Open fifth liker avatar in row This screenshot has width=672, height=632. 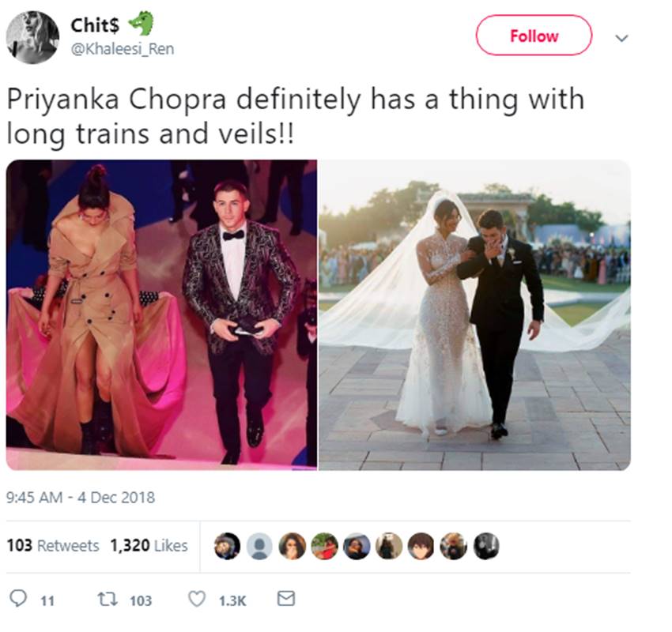coord(357,546)
